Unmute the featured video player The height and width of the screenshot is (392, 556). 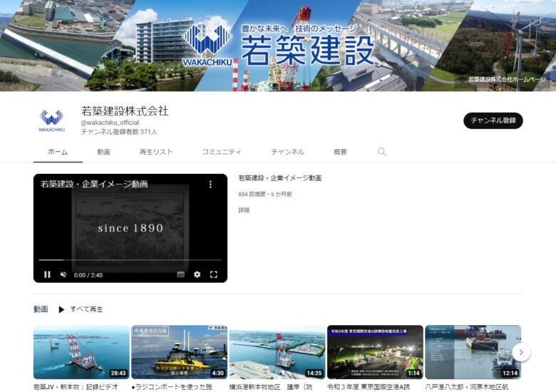[63, 274]
